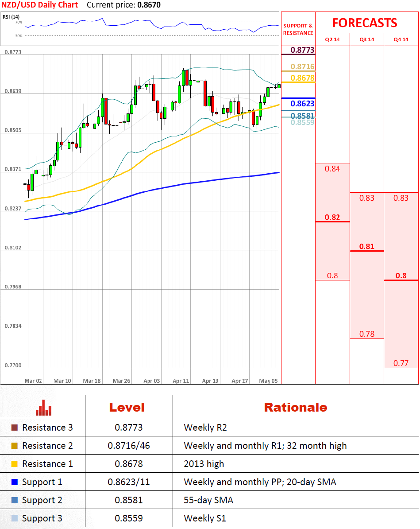Click the Weekly S1 rationale cell
Screen dimensions: 420x529
click(x=205, y=518)
